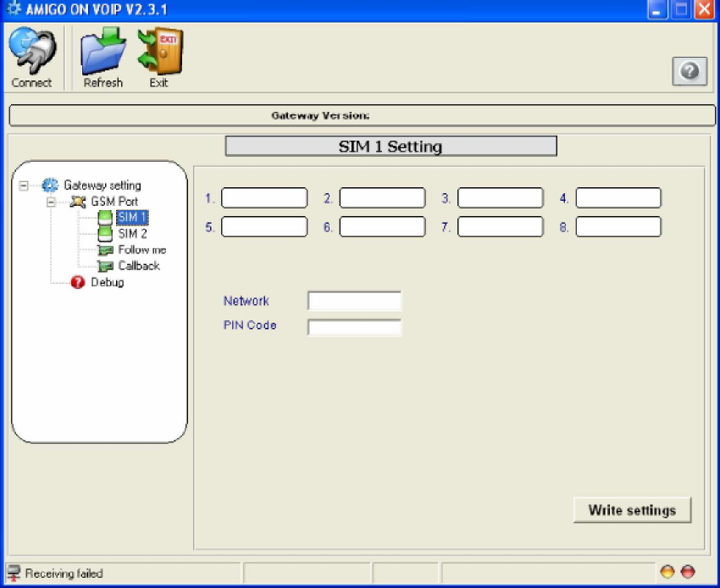This screenshot has width=720, height=588.
Task: Focus the PIN Code input field
Action: [354, 328]
